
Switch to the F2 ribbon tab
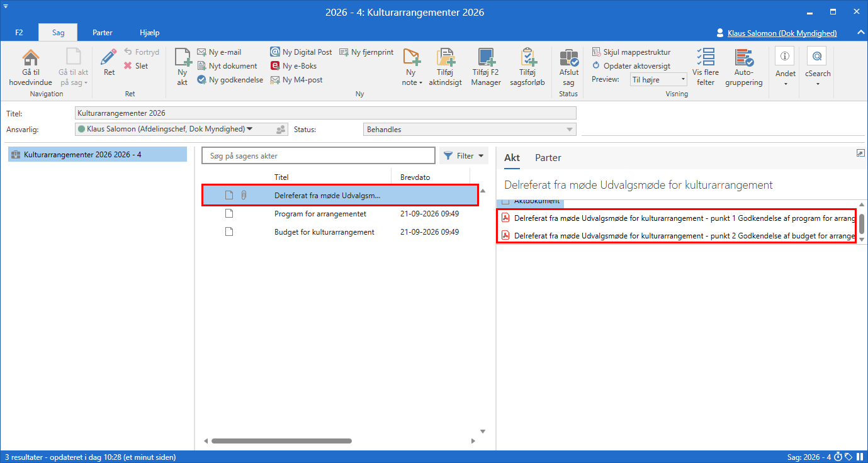pos(19,33)
